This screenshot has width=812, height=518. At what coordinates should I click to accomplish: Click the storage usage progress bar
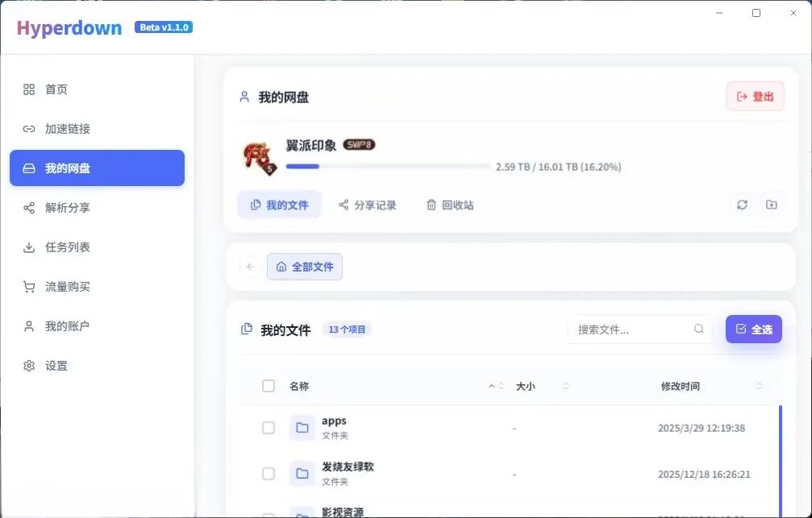tap(388, 167)
